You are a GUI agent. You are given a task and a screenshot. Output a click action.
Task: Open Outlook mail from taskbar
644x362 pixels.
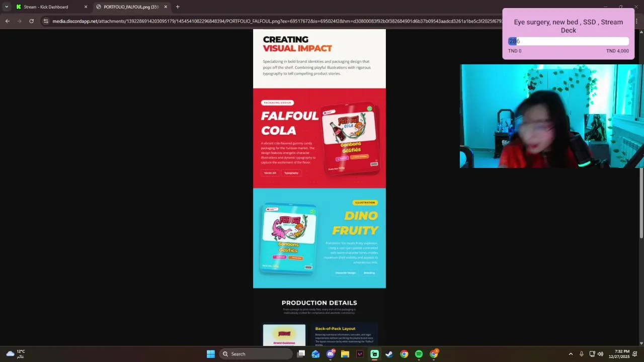315,354
